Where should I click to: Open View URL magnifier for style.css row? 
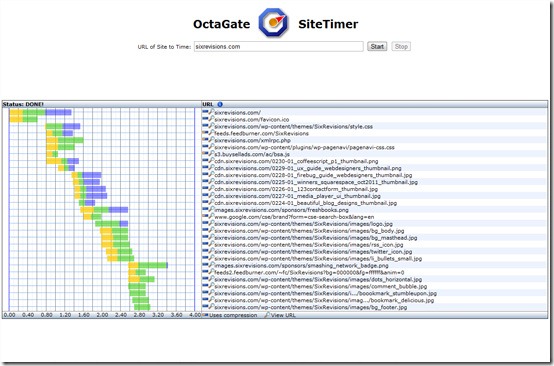tap(211, 126)
